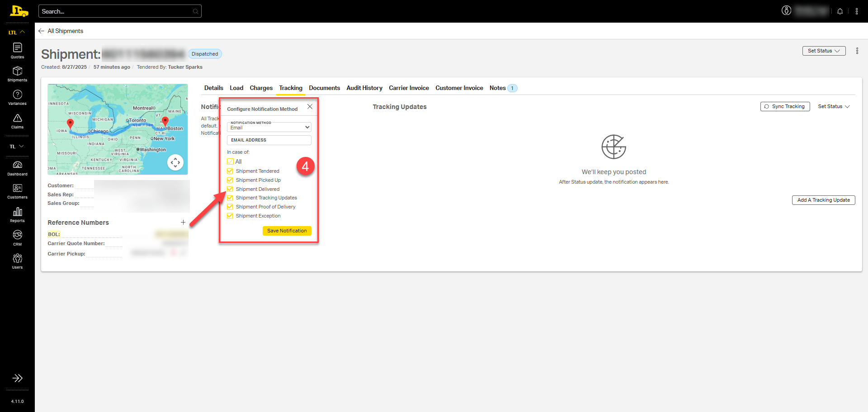Open the Customer Invoice tab
Screen dimensions: 868x412
tap(459, 88)
